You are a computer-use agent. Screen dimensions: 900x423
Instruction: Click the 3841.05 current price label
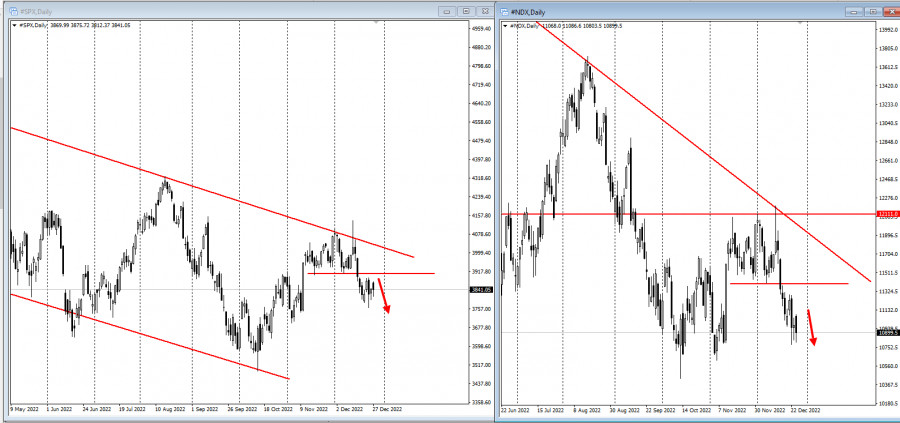481,290
